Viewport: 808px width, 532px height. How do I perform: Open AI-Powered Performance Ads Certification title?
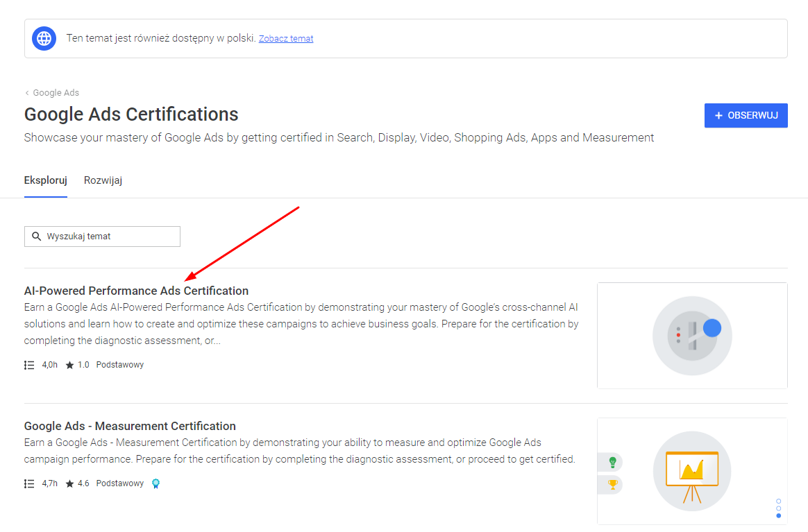(136, 291)
